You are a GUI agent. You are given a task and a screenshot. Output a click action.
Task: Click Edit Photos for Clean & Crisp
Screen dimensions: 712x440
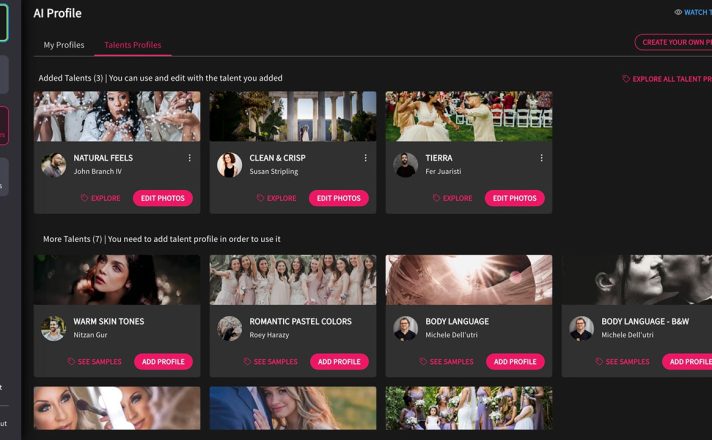(x=339, y=198)
